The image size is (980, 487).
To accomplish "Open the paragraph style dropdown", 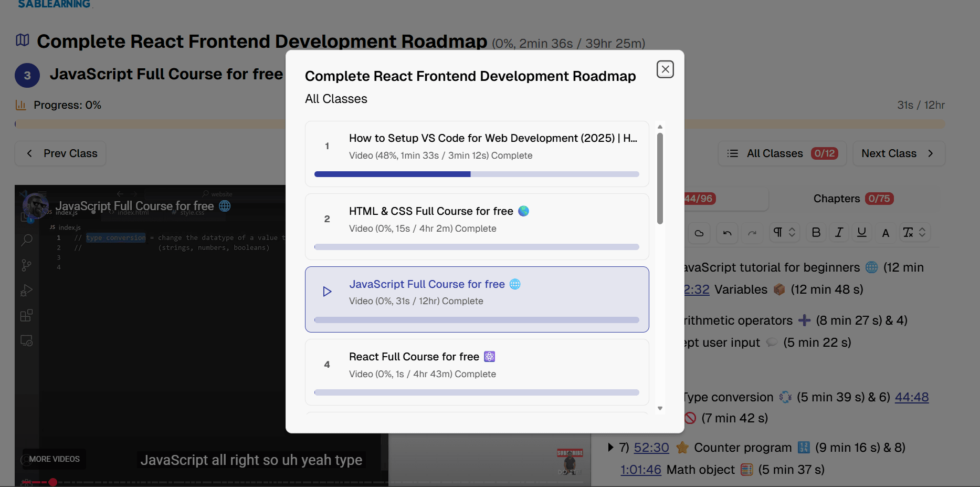I will pos(784,233).
